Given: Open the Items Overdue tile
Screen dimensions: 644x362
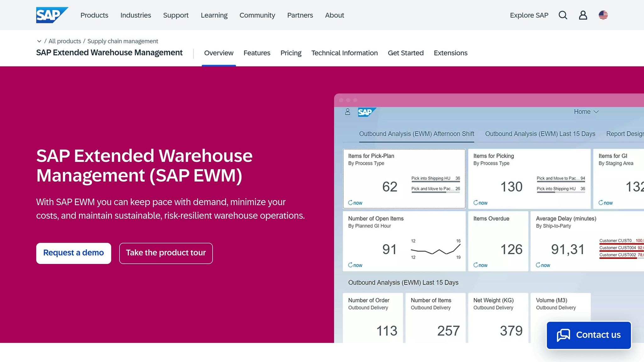Looking at the screenshot, I should 498,241.
